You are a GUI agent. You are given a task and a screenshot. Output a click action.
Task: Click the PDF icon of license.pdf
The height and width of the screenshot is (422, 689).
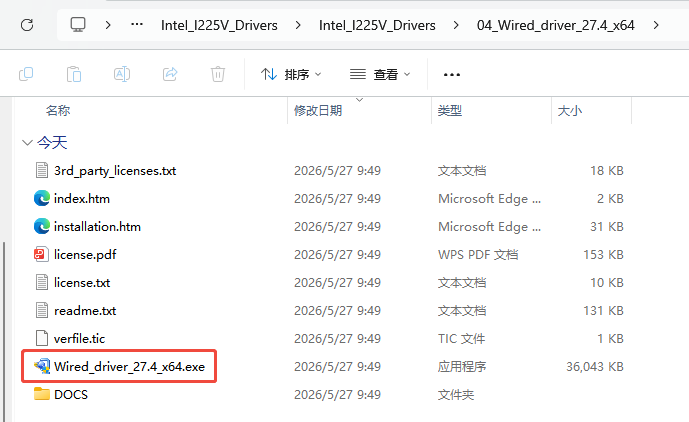(x=41, y=255)
